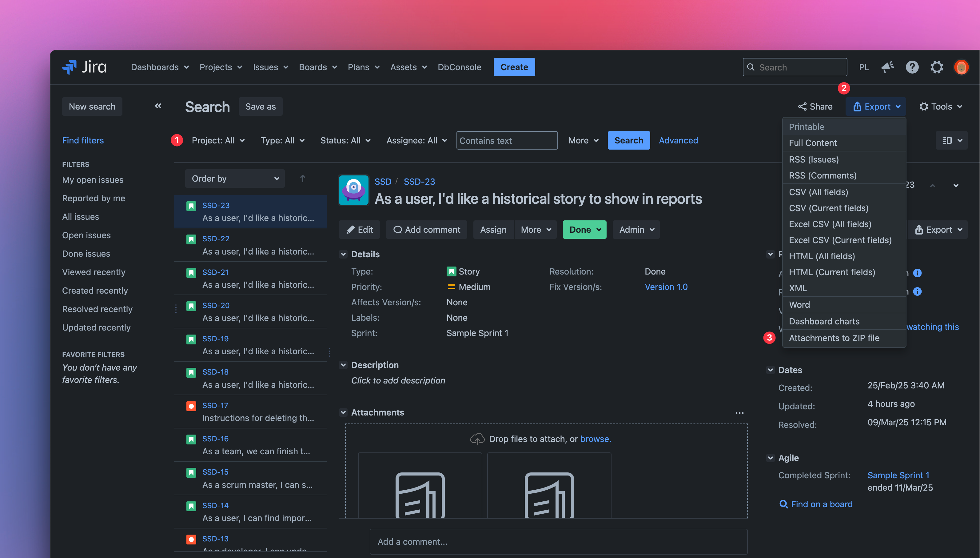Click the Jira logo icon

pyautogui.click(x=69, y=67)
